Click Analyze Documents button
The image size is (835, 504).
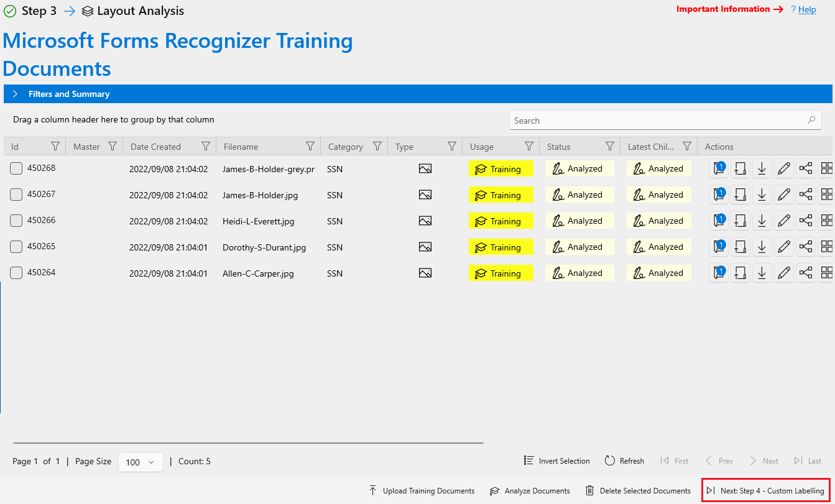point(530,491)
